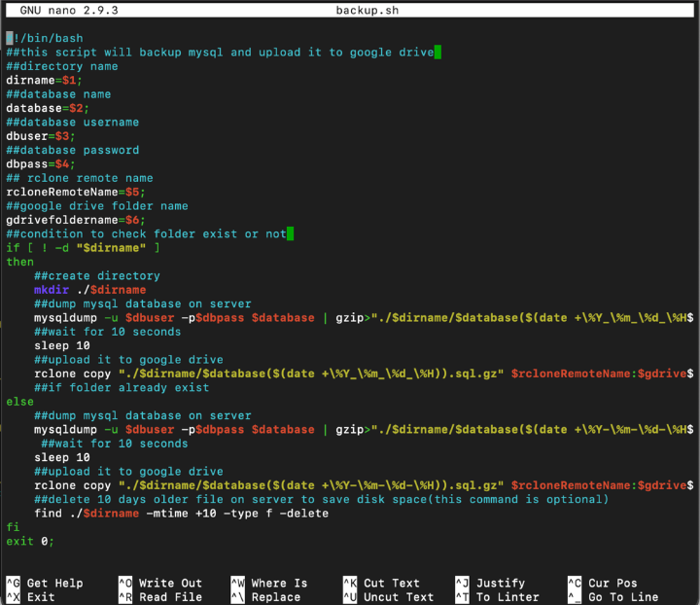The image size is (700, 605).
Task: Click the comment '##database password'
Action: (73, 150)
